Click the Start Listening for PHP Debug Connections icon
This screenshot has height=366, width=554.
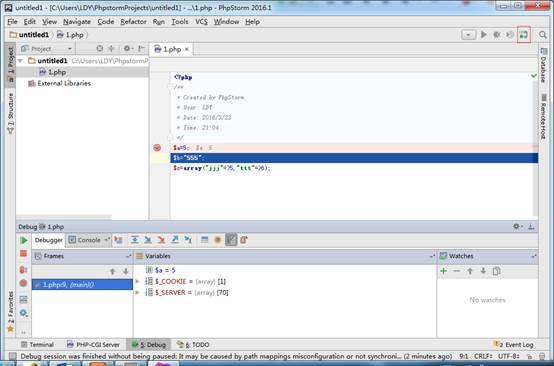click(523, 35)
